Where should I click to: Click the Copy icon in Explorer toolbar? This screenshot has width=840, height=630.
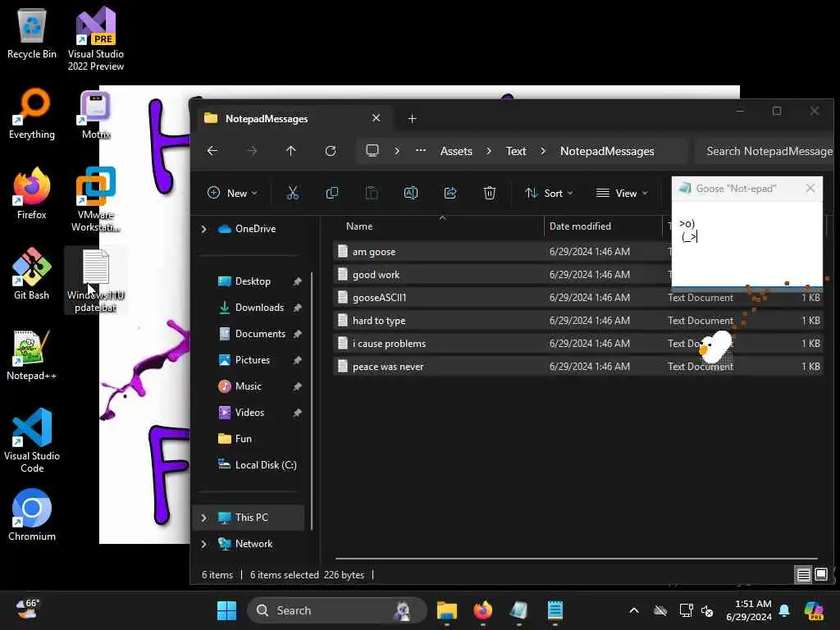(x=332, y=193)
